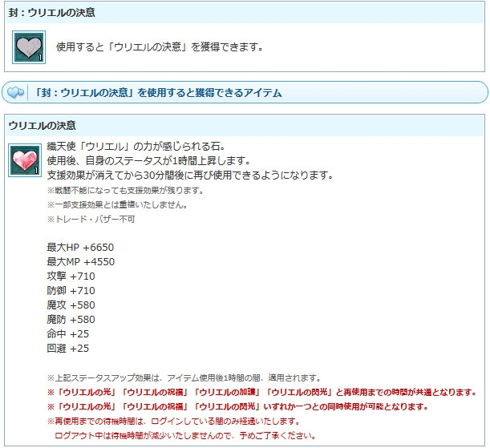
Task: Click stat 回避 +25
Action: pos(68,348)
